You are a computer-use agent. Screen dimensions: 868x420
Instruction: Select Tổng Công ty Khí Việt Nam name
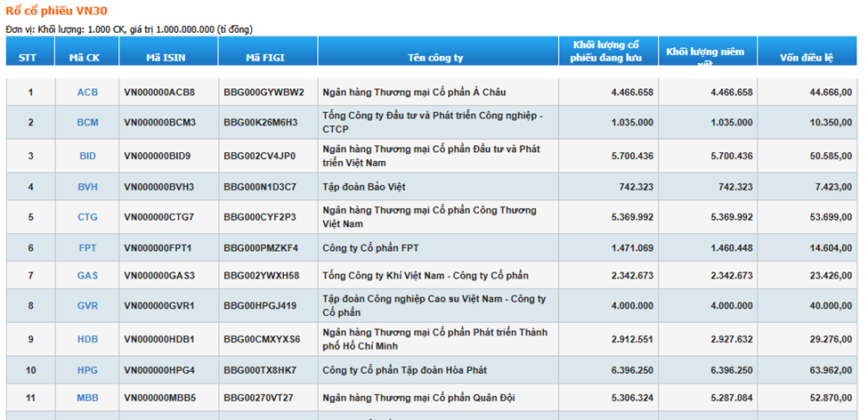pyautogui.click(x=426, y=276)
